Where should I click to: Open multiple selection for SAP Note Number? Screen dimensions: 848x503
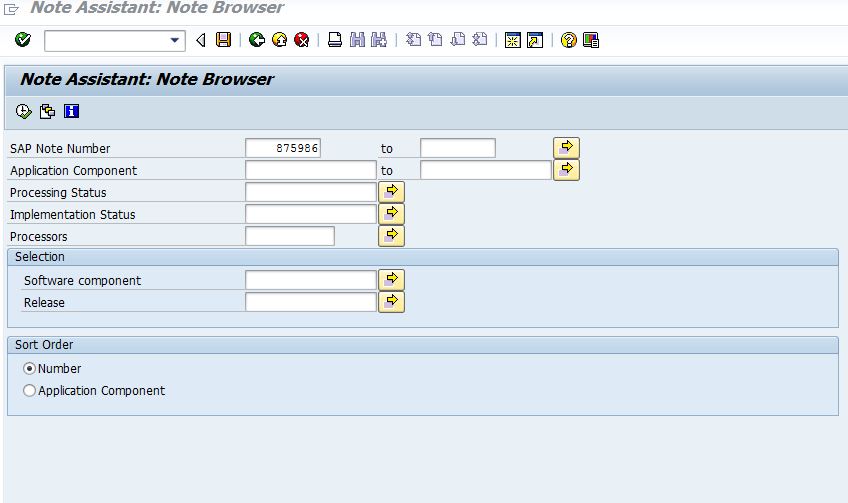click(566, 148)
